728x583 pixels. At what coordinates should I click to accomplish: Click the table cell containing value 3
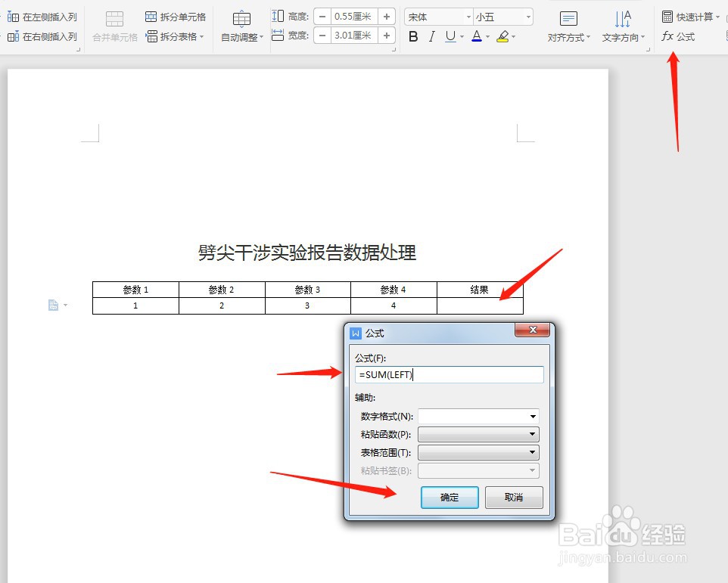click(x=307, y=305)
